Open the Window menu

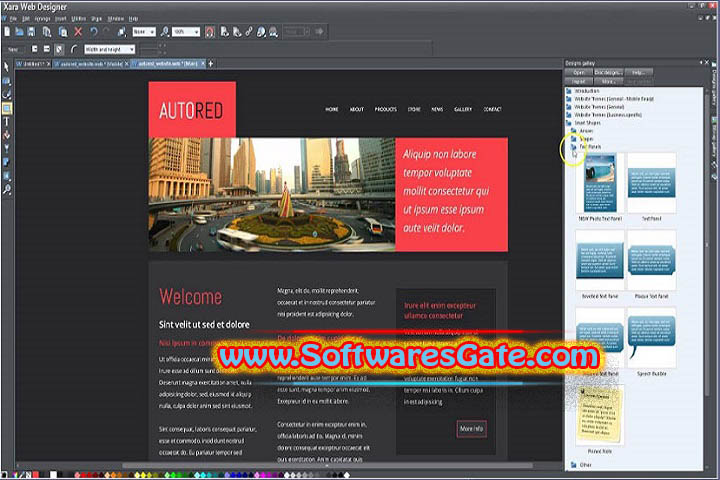pos(116,19)
